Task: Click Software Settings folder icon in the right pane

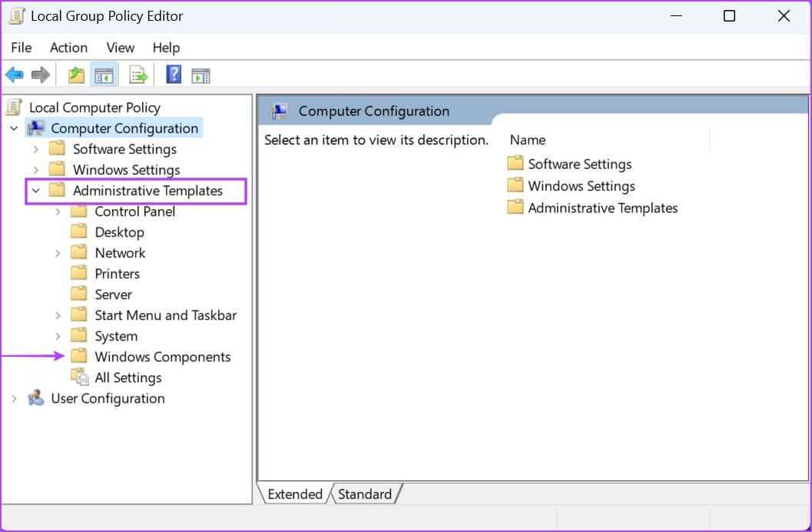Action: coord(515,163)
